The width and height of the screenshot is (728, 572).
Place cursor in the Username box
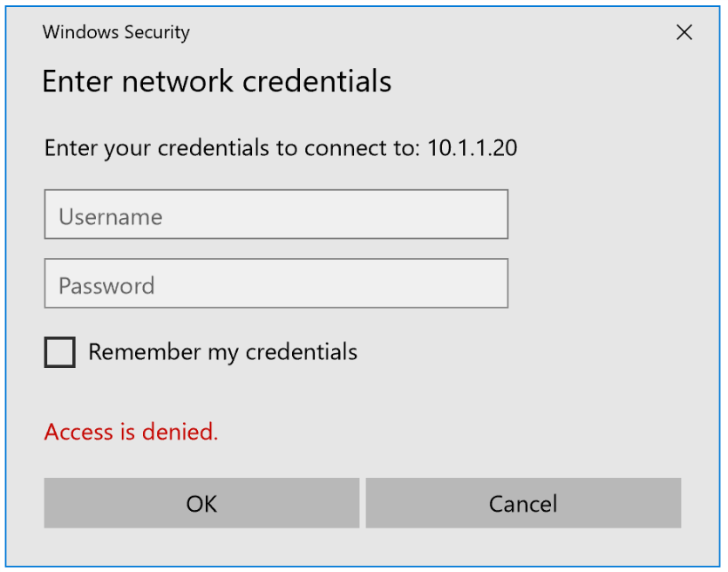pyautogui.click(x=276, y=214)
